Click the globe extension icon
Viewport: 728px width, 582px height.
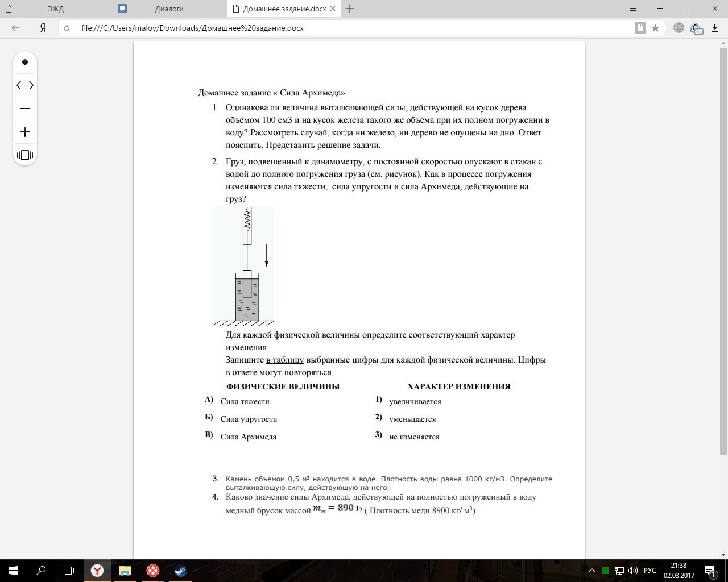pos(679,28)
